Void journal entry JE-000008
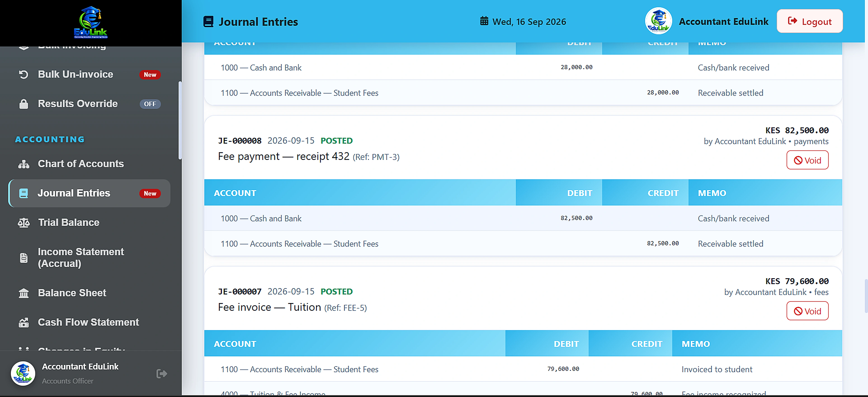Viewport: 868px width, 397px height. click(x=807, y=160)
